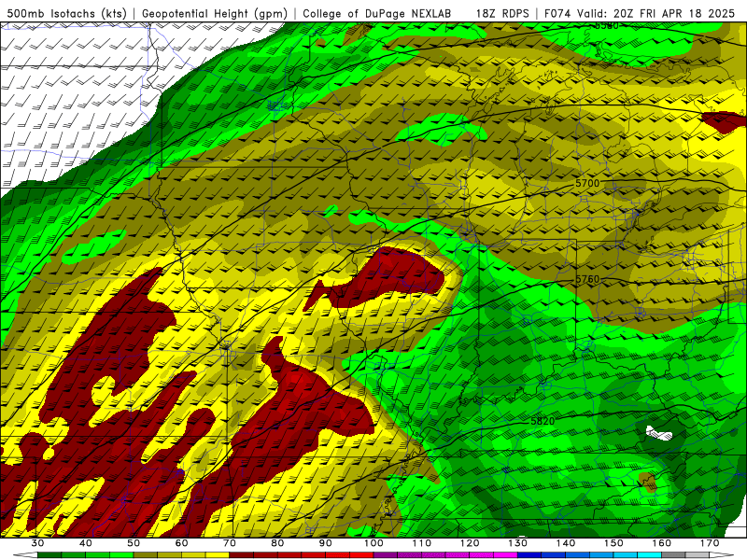The height and width of the screenshot is (560, 747).
Task: Select the 50 tick label on the legend
Action: coord(134,543)
